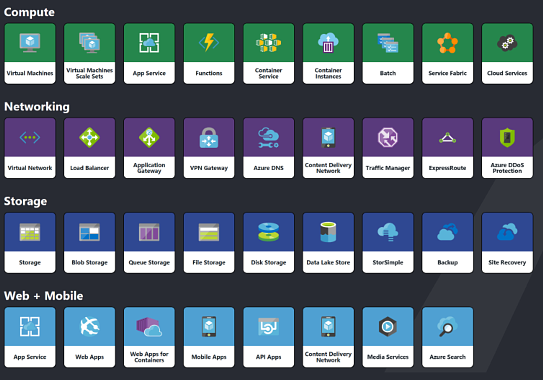The image size is (543, 380).
Task: Open the Azure DNS tile
Action: [268, 148]
